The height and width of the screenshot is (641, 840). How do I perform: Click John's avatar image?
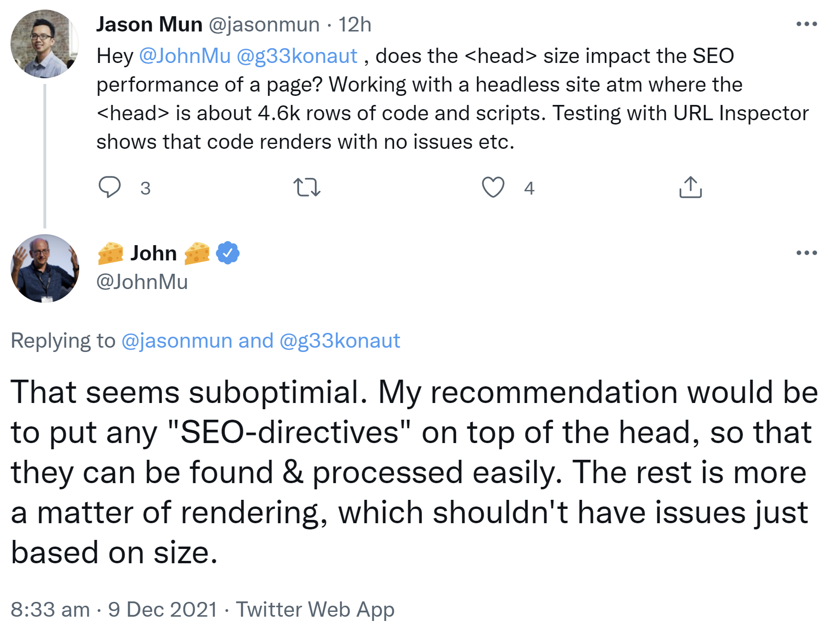click(x=44, y=269)
